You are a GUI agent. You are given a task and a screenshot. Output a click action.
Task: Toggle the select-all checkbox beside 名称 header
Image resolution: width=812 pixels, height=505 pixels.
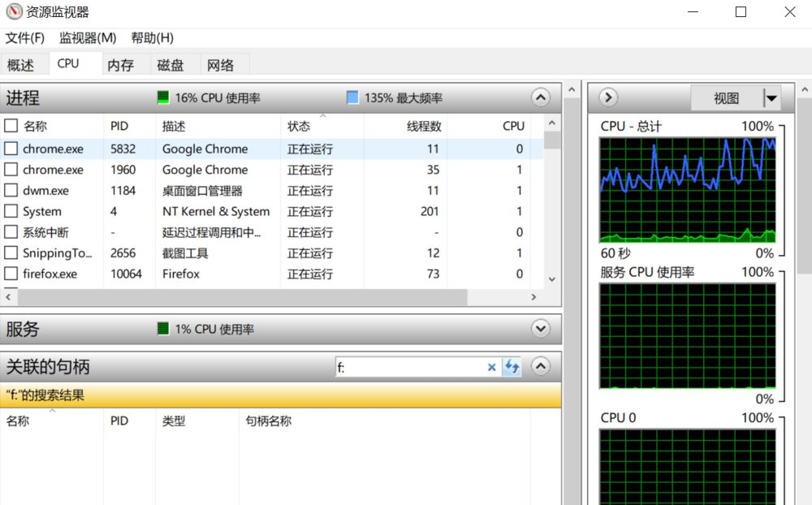11,126
